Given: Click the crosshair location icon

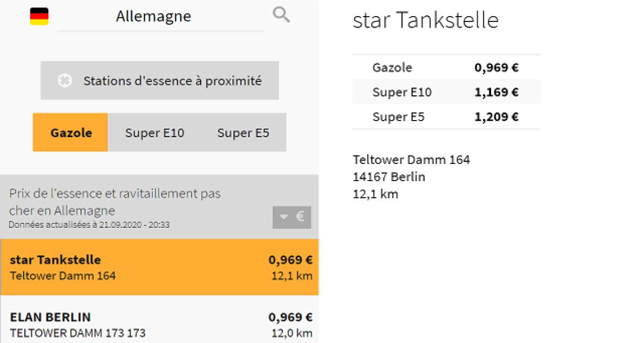Looking at the screenshot, I should [64, 81].
